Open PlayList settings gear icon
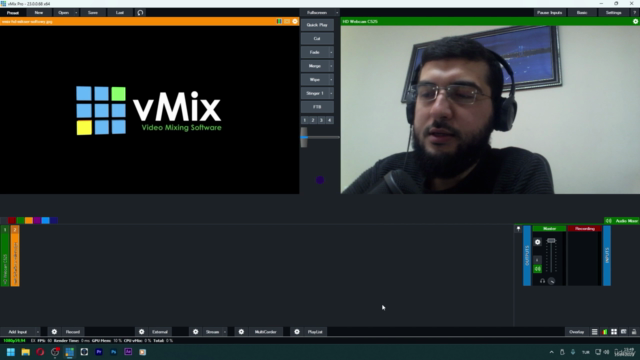 297,332
